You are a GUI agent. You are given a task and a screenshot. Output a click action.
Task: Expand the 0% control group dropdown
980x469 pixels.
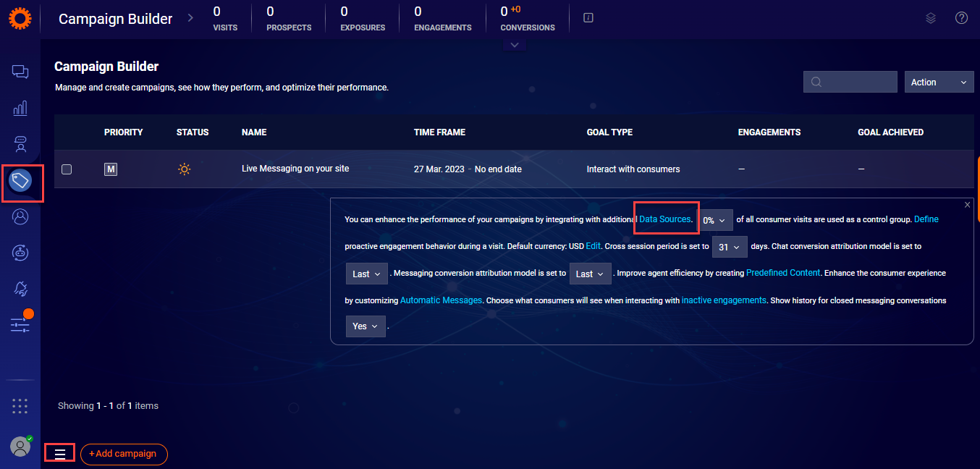coord(715,220)
